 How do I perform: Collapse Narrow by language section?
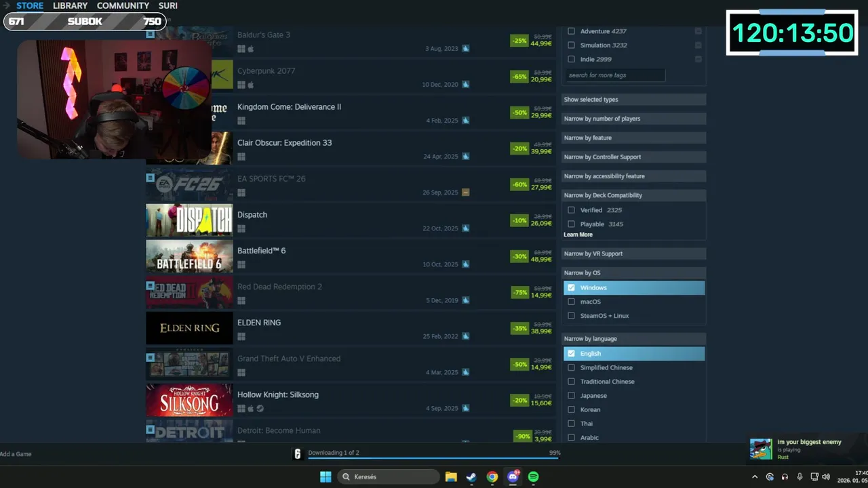[x=633, y=338]
